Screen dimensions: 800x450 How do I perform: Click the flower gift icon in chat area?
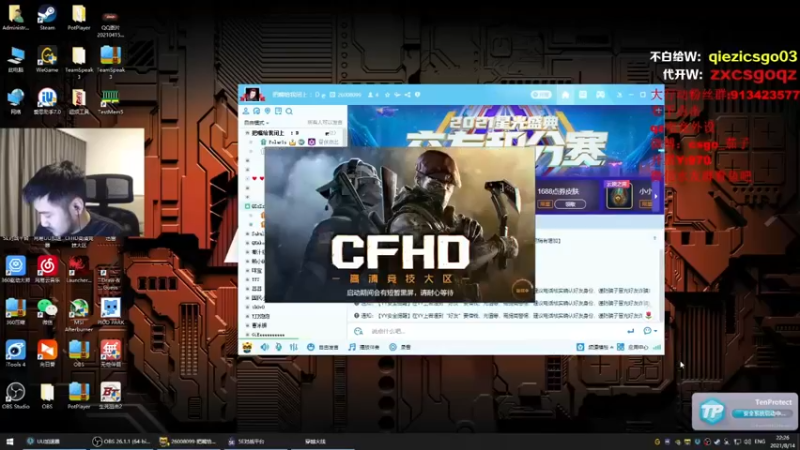point(648,315)
